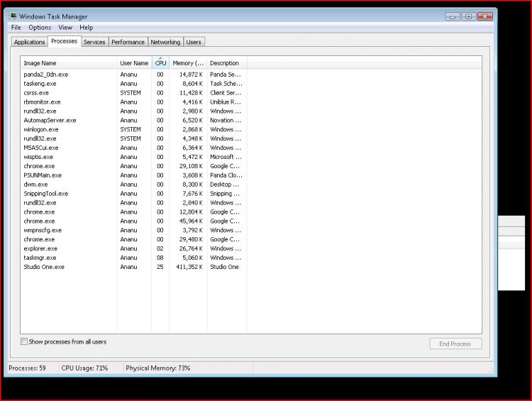The width and height of the screenshot is (532, 401).
Task: Sort by the User Name column
Action: pos(134,63)
